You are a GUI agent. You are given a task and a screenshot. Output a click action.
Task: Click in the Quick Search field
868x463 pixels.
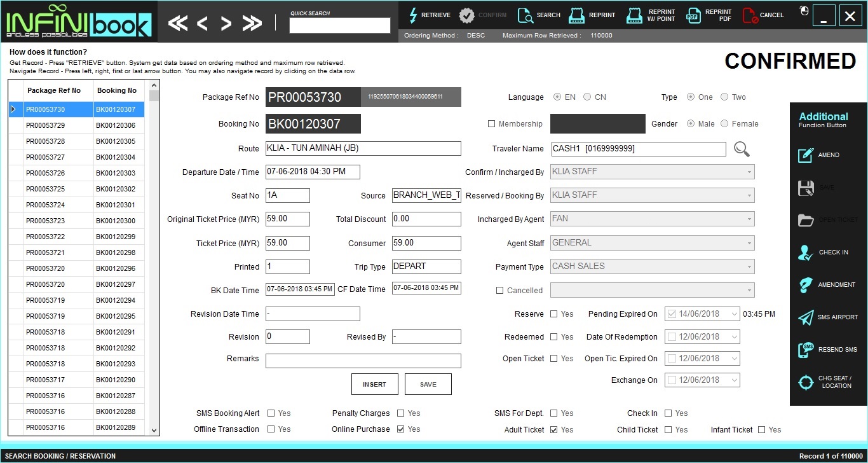[x=340, y=25]
